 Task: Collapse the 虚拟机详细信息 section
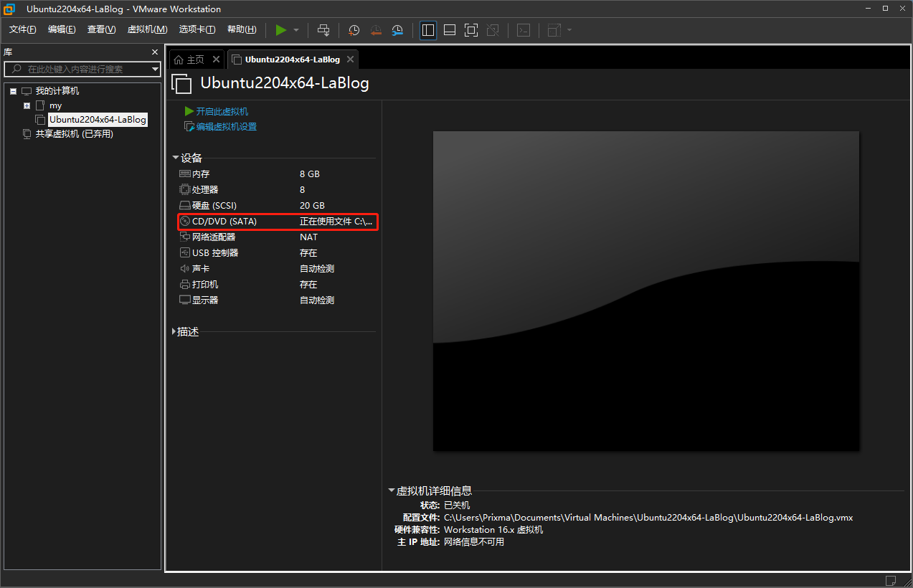tap(391, 491)
